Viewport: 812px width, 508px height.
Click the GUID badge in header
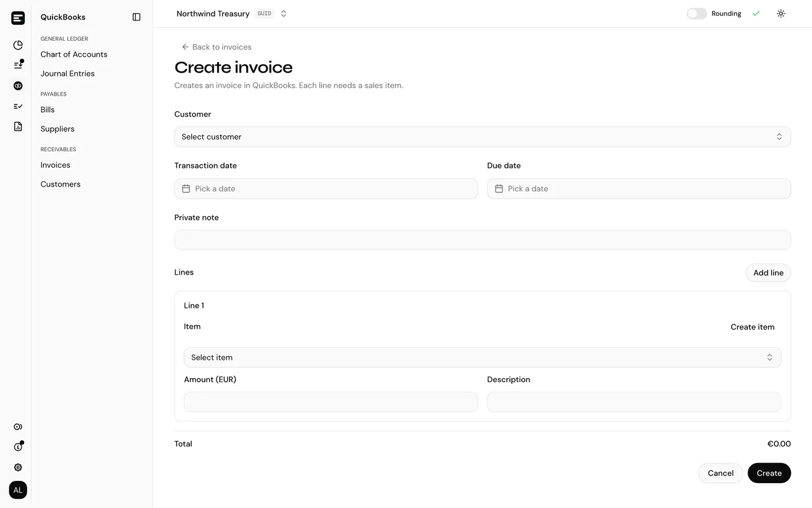point(264,14)
